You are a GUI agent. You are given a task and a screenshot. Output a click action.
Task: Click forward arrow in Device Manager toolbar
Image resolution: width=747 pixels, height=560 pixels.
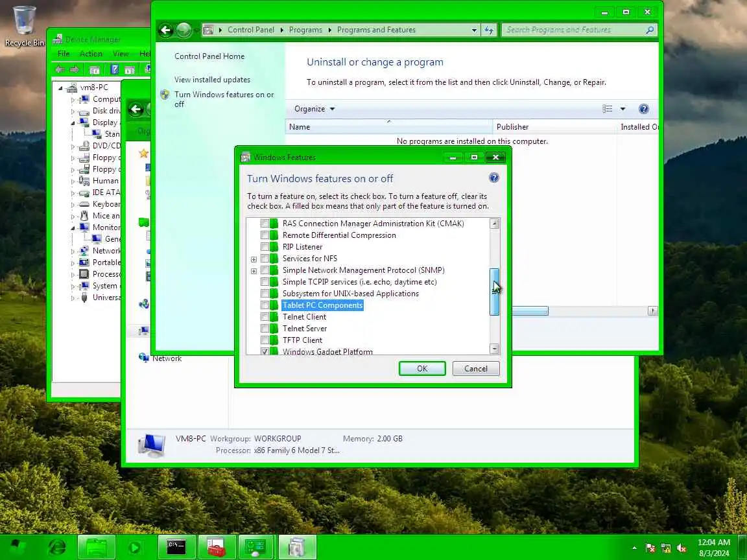75,69
